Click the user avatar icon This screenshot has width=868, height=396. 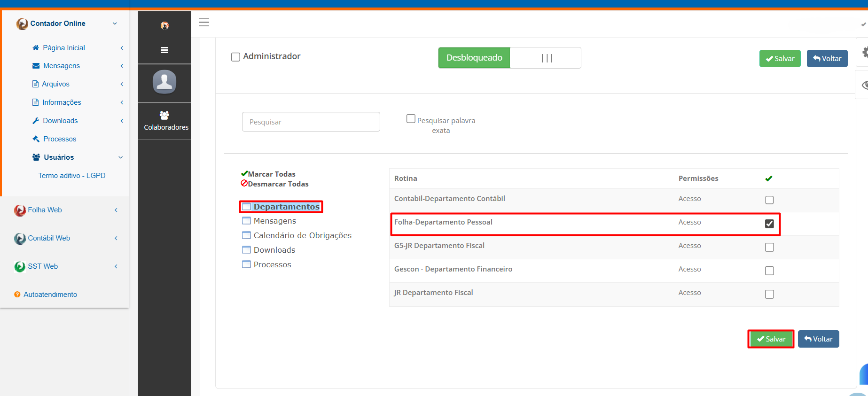click(164, 82)
